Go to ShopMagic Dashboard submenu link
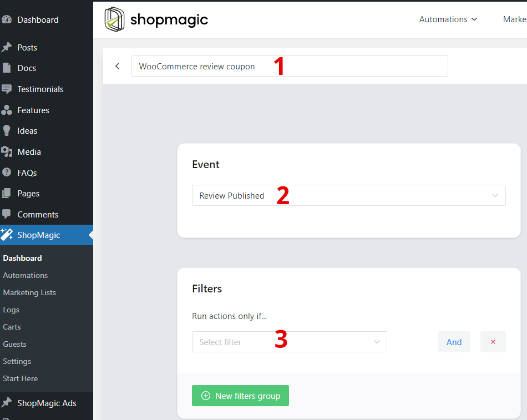 pyautogui.click(x=23, y=258)
